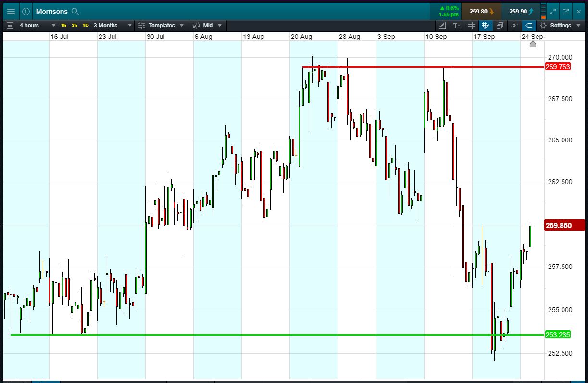Viewport: 588px width, 383px height.
Task: Click the 265.000 price axis label
Action: point(560,140)
